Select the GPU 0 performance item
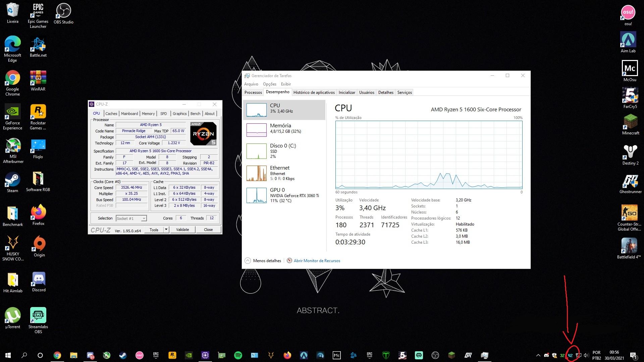The height and width of the screenshot is (362, 644). pyautogui.click(x=284, y=195)
